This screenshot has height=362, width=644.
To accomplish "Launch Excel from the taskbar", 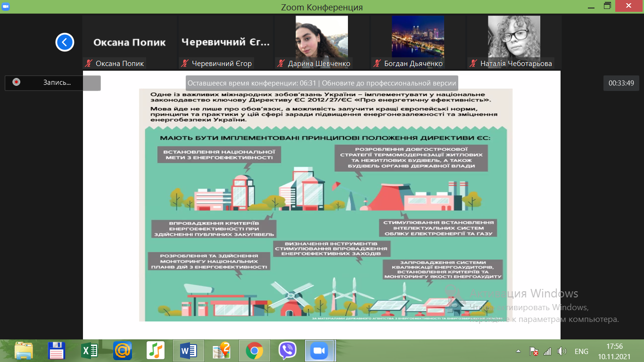I will (x=90, y=351).
